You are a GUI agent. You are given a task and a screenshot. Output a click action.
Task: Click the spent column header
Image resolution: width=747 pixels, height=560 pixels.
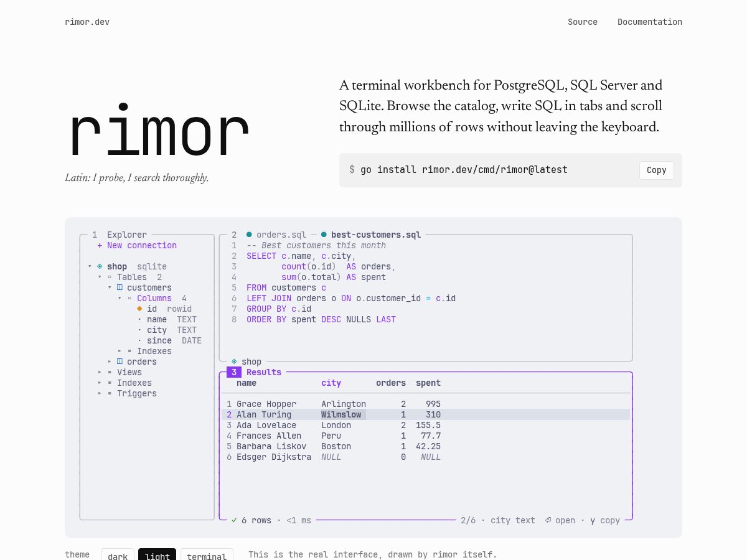[428, 383]
